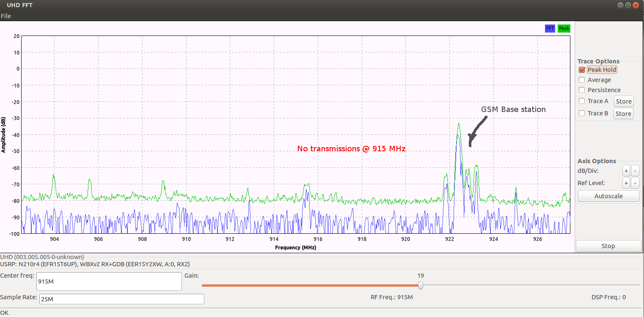Open the File menu
Viewport: 644px width, 317px height.
click(x=6, y=16)
